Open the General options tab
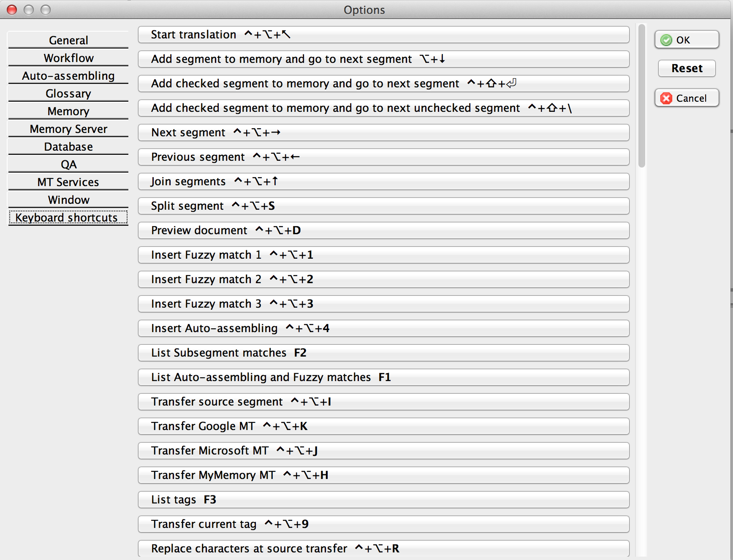Screen dimensions: 733x560 click(68, 40)
